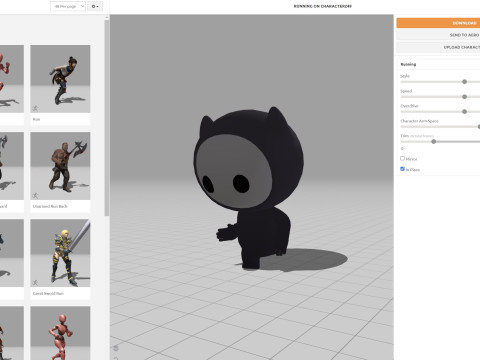Click the 'Great Sword Run' name label
480x360 pixels.
(x=48, y=293)
